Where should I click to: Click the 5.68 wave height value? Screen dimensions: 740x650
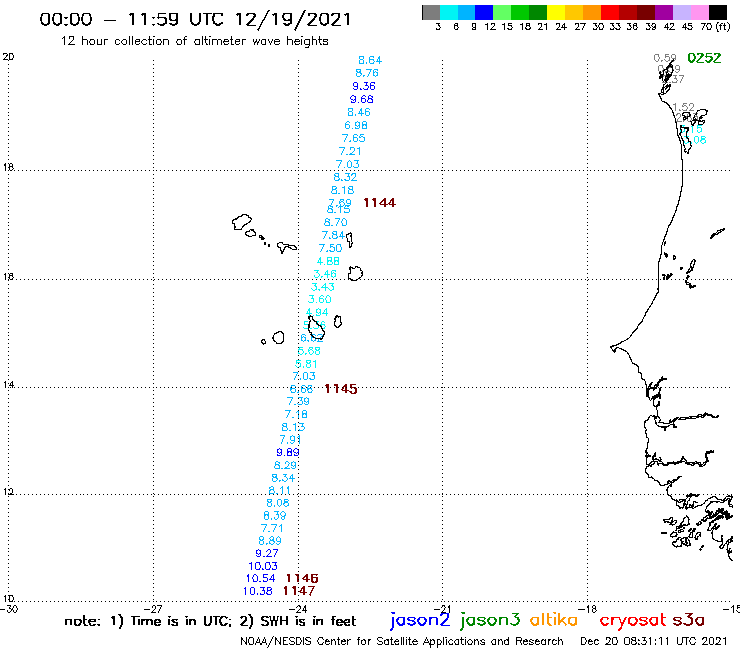309,351
